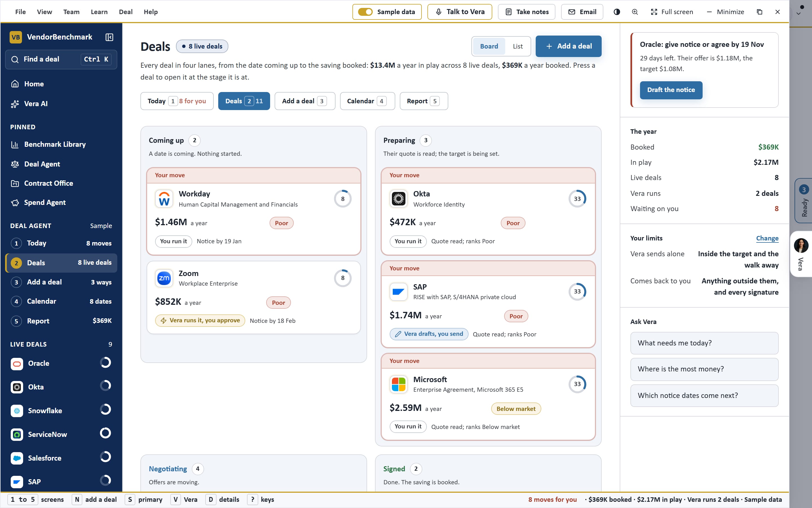Screen dimensions: 812x508
Task: Open Spend Agent pinned item
Action: tap(61, 202)
